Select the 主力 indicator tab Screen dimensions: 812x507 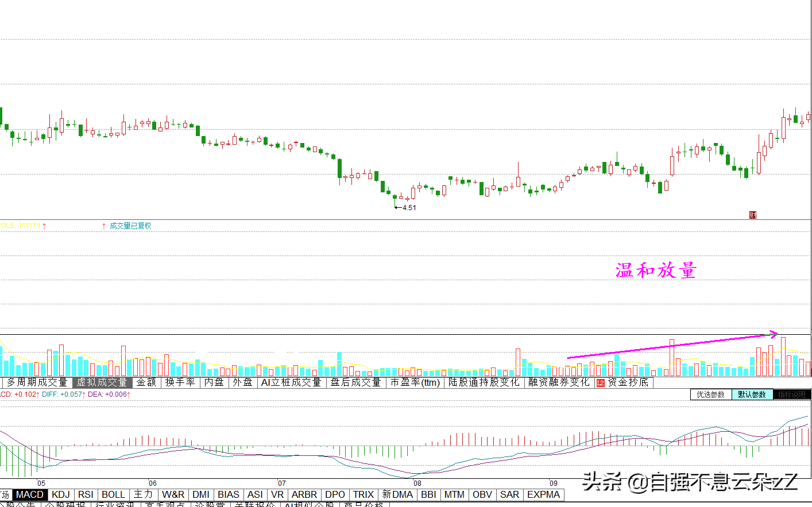pyautogui.click(x=143, y=494)
